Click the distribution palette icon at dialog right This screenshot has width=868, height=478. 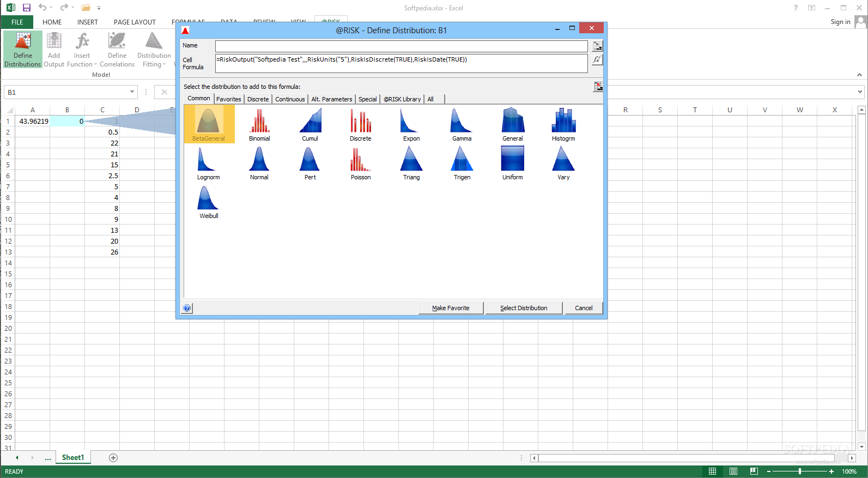(x=598, y=86)
